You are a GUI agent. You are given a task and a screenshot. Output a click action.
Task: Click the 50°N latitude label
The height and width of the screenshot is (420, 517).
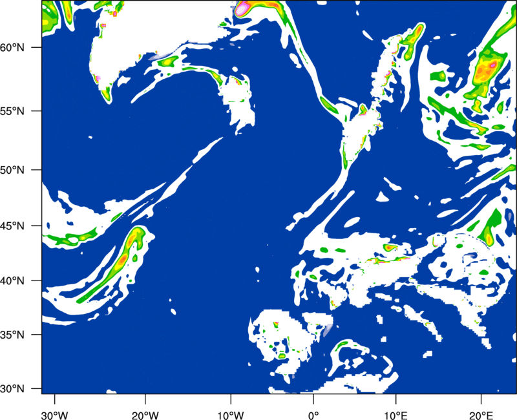(12, 170)
